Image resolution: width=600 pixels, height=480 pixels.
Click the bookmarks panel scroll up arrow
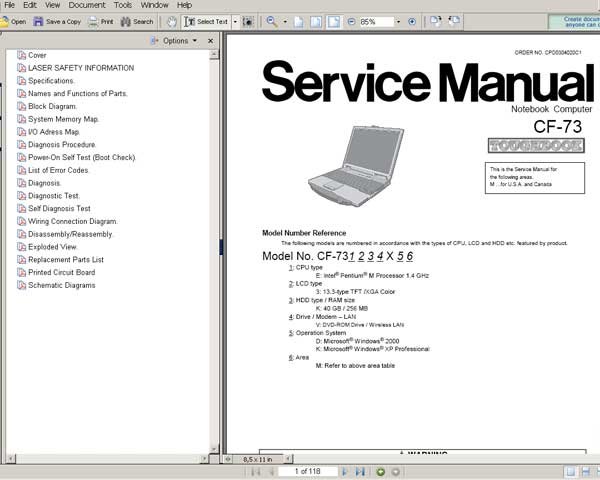point(214,55)
